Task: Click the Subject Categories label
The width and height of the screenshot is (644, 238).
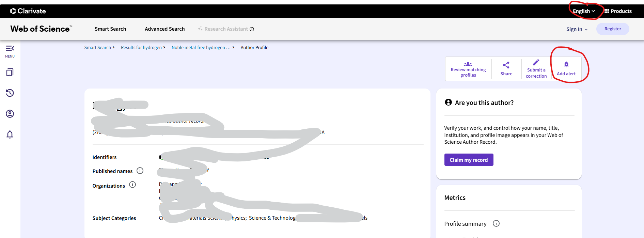Action: point(114,218)
